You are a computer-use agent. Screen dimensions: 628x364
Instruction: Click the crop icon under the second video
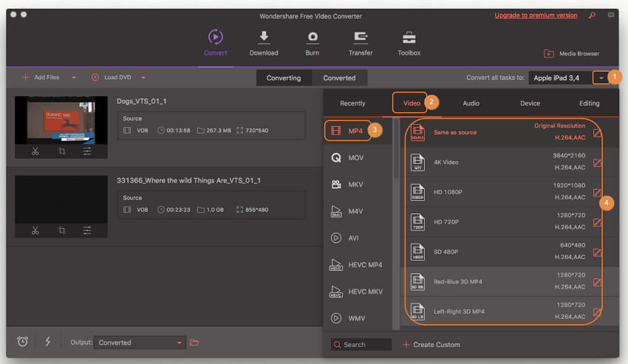(x=61, y=230)
